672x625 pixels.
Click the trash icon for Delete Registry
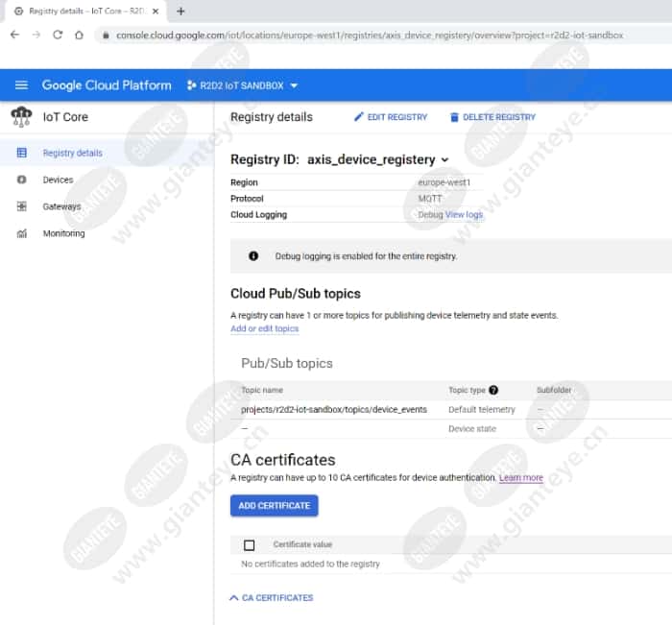coord(454,117)
